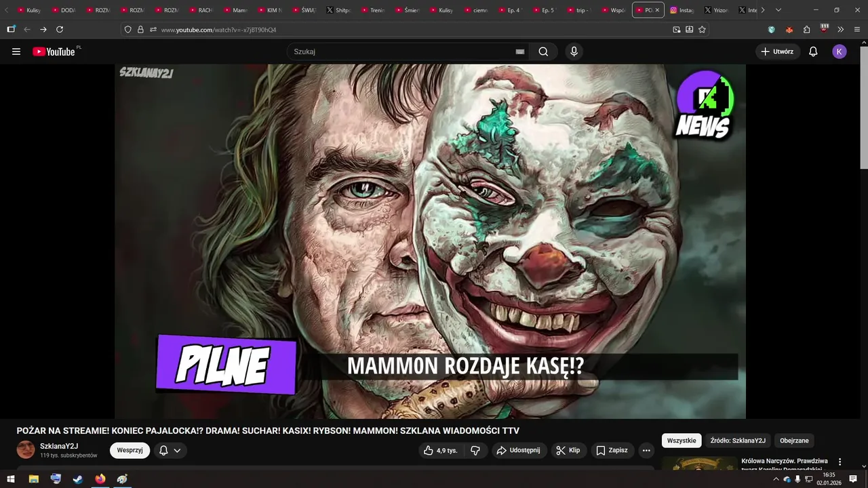Image resolution: width=868 pixels, height=488 pixels.
Task: Open the workspace icon left of back arrow
Action: [x=11, y=30]
